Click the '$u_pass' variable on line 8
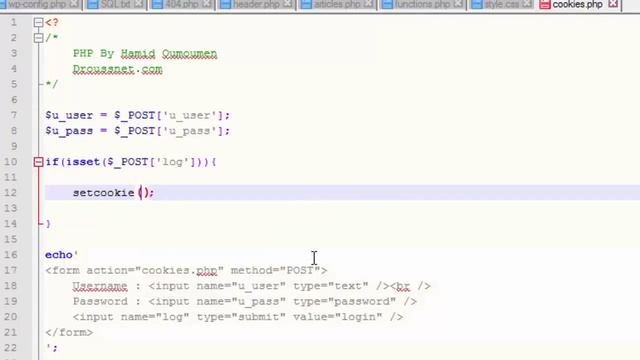640x360 pixels. (x=69, y=131)
